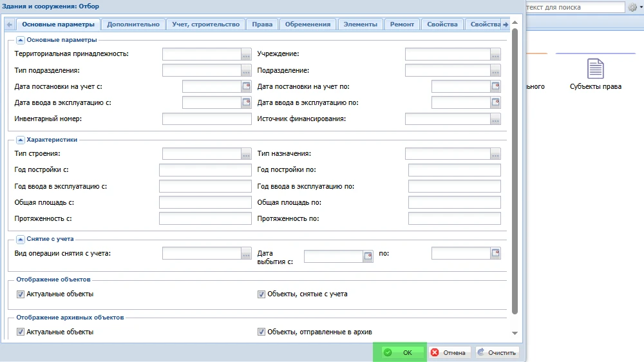Switch to the Обременения tab
Viewport: 644px width, 362px height.
pyautogui.click(x=308, y=24)
